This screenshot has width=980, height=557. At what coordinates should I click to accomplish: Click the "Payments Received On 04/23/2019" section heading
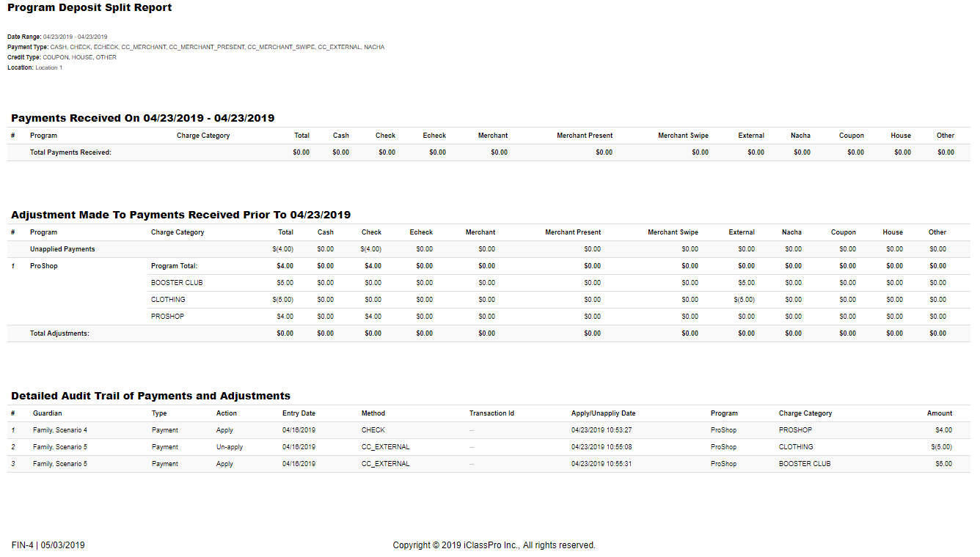click(142, 118)
